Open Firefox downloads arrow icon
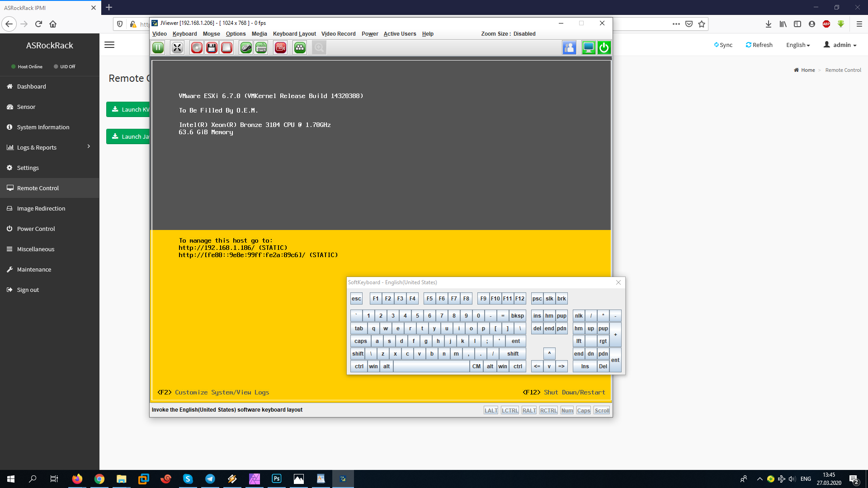This screenshot has height=488, width=868. [768, 24]
